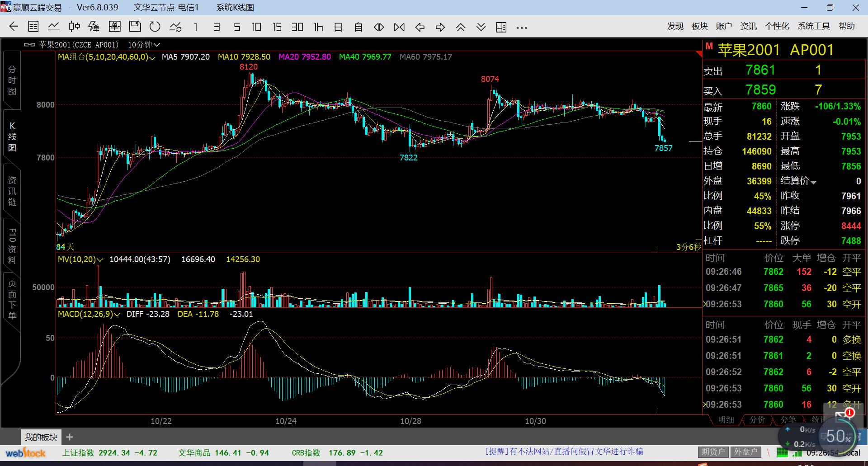This screenshot has width=868, height=466.
Task: Switch to candlestick K-line chart icon
Action: 74,27
